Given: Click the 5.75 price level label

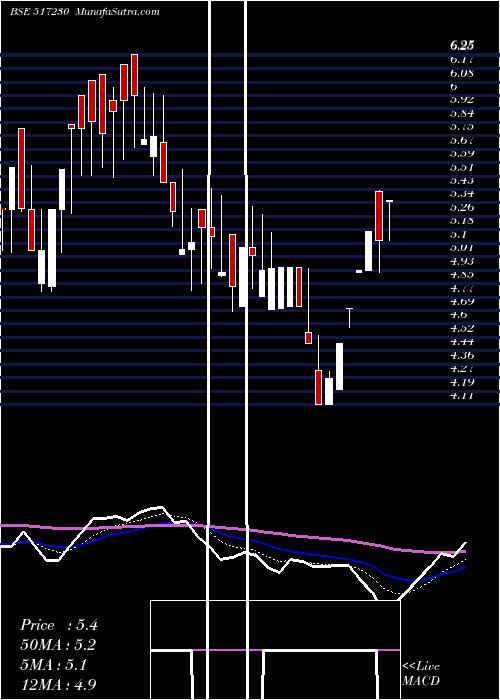Looking at the screenshot, I should (x=462, y=127).
